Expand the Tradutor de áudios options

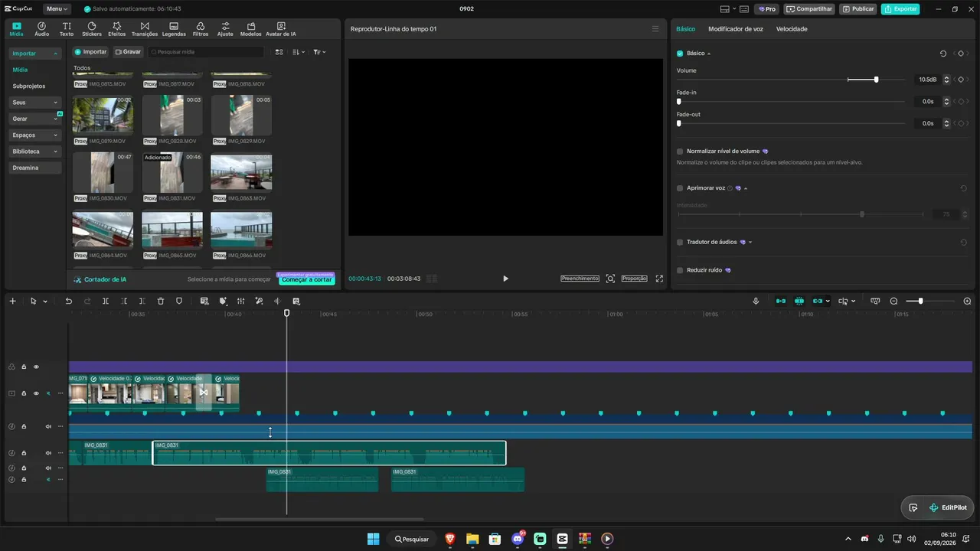point(750,242)
